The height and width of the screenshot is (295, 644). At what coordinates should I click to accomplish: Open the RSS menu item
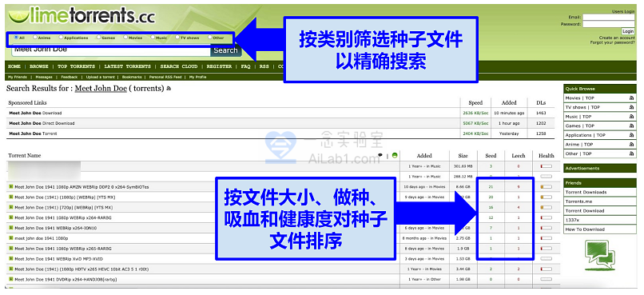click(264, 66)
